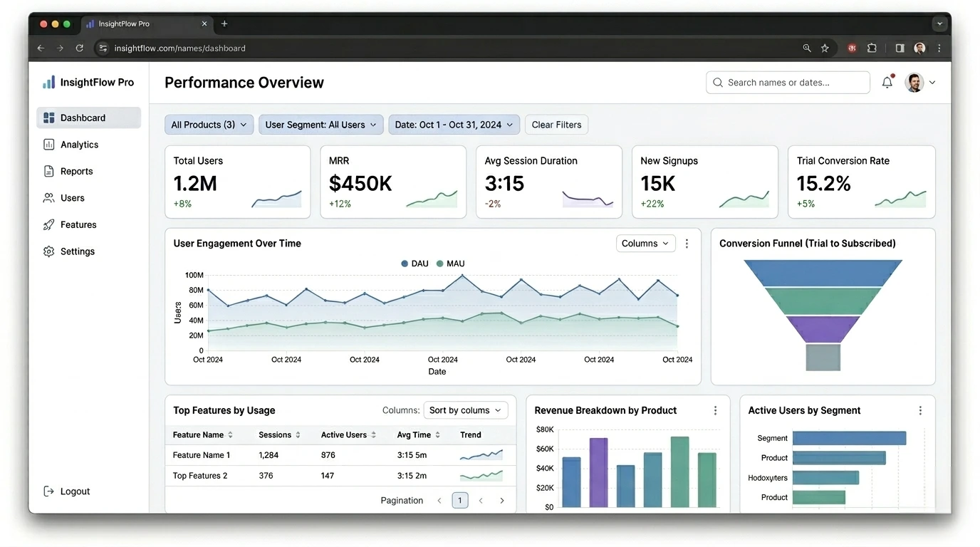This screenshot has width=980, height=547.
Task: Open Active Users by Segment options menu
Action: [920, 411]
